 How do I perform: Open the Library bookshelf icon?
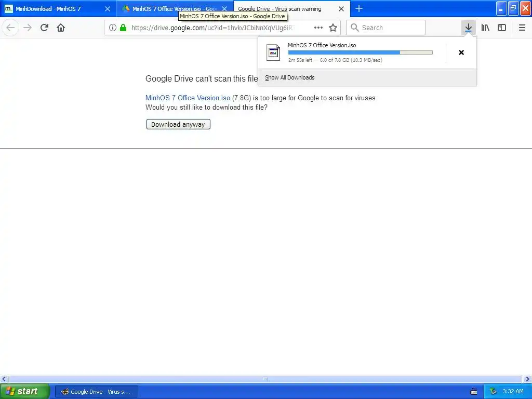point(485,28)
